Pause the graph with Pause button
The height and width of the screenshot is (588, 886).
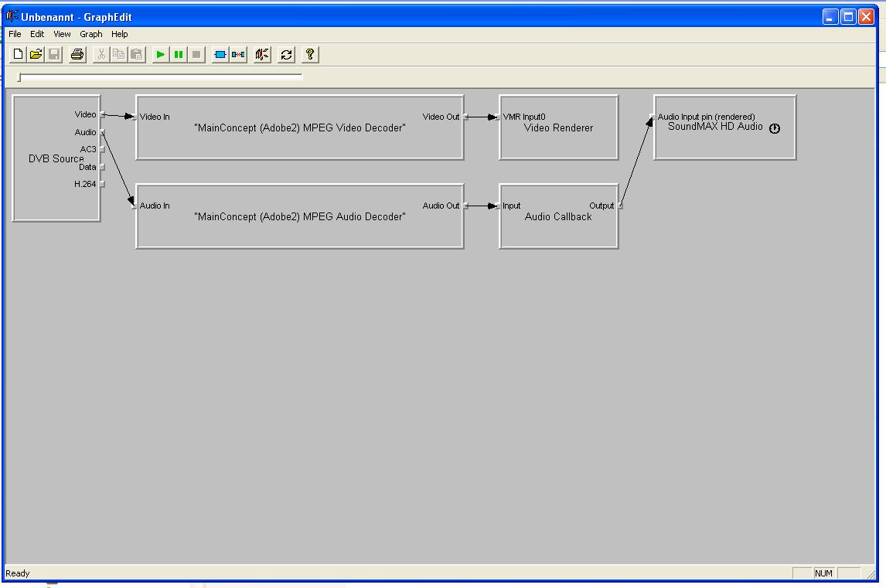[x=179, y=54]
